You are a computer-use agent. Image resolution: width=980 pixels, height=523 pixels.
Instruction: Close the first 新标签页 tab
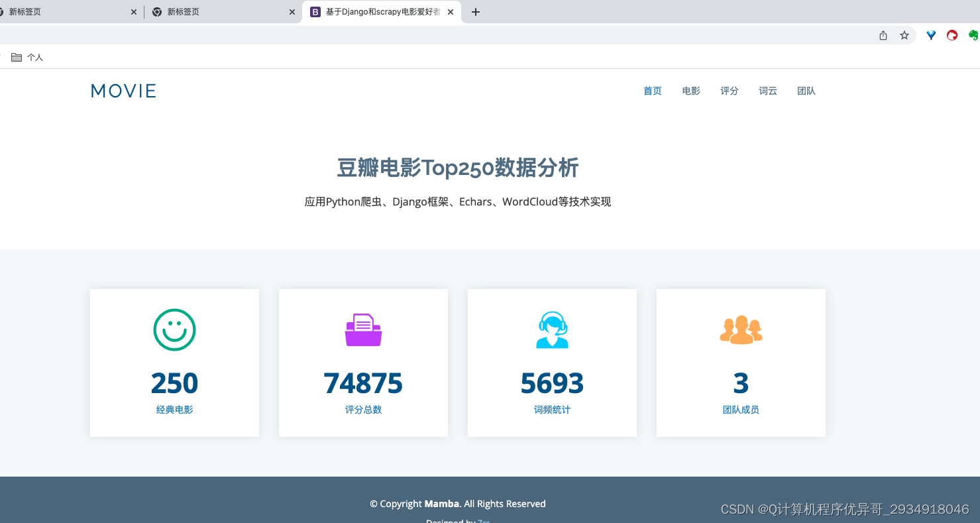point(134,12)
